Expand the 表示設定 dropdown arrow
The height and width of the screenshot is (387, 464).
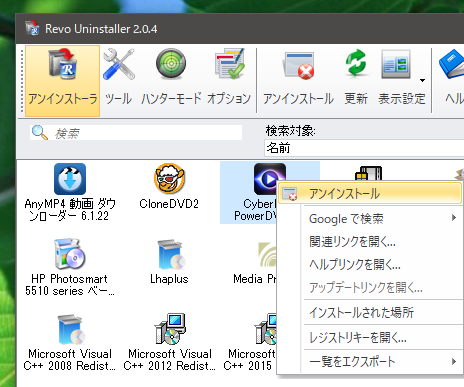(422, 80)
